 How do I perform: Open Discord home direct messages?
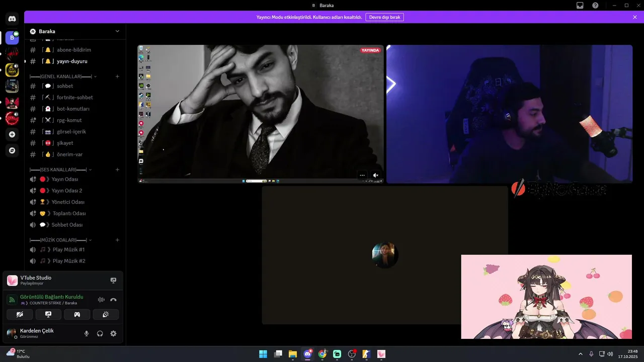pos(12,19)
